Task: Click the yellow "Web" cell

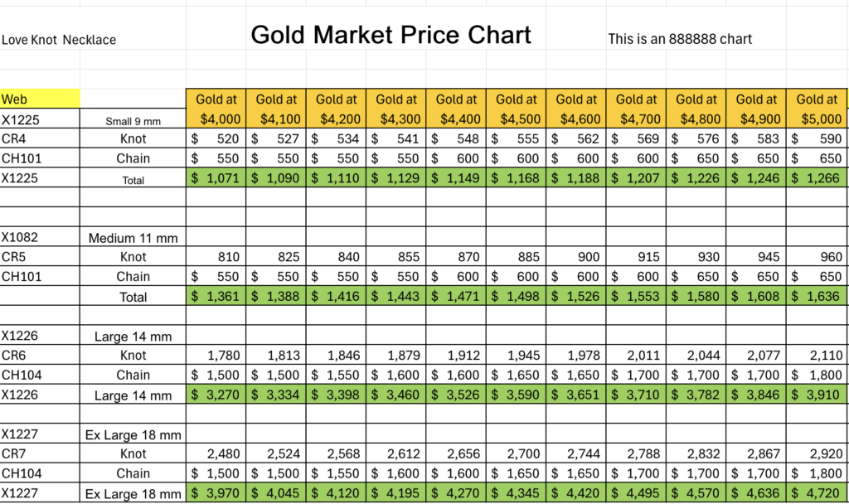Action: [x=40, y=99]
